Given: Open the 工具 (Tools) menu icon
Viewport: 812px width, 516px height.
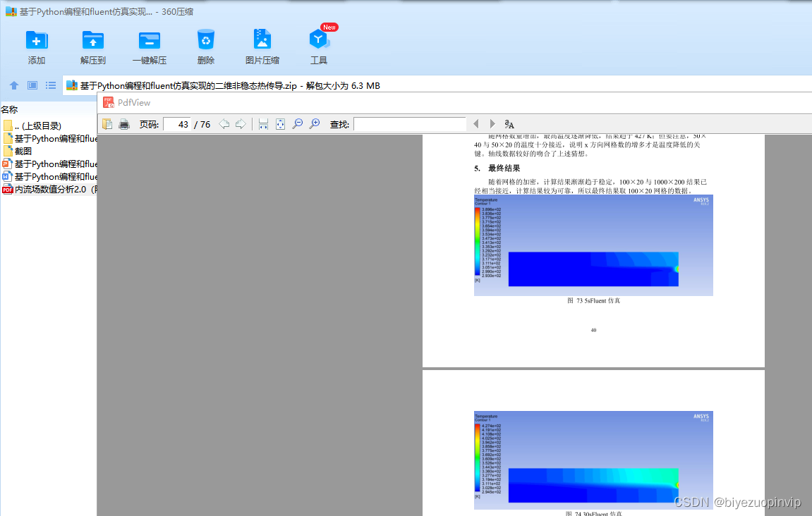Looking at the screenshot, I should click(319, 47).
